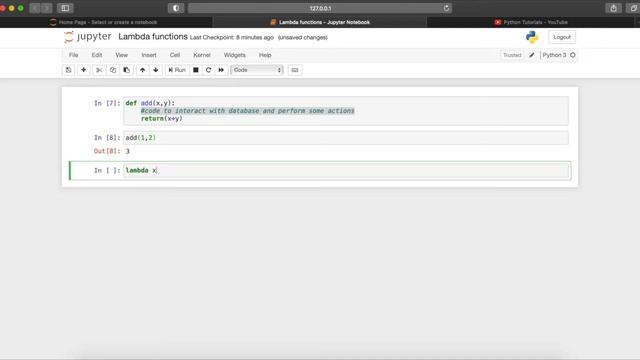640x360 pixels.
Task: Open the cell type Code dropdown
Action: tap(257, 70)
